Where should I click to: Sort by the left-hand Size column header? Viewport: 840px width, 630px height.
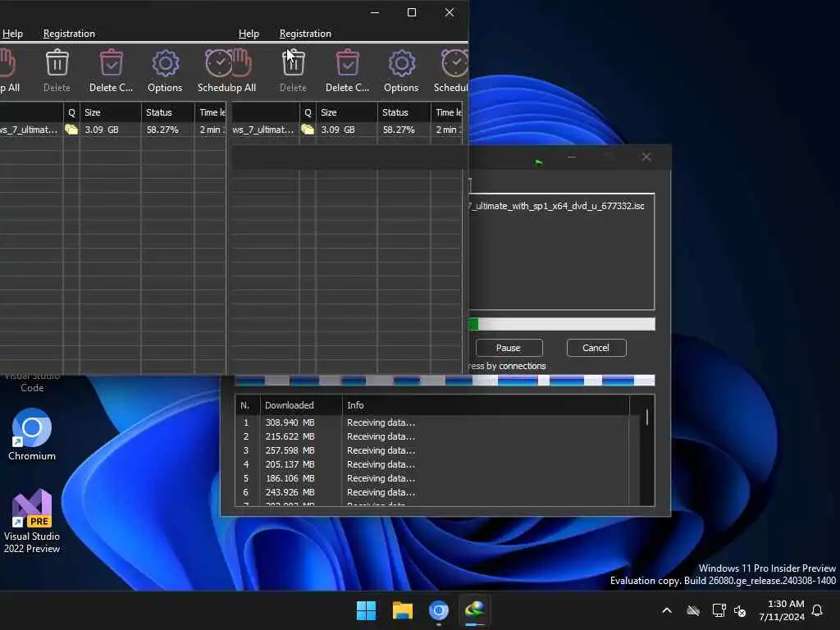(x=111, y=112)
